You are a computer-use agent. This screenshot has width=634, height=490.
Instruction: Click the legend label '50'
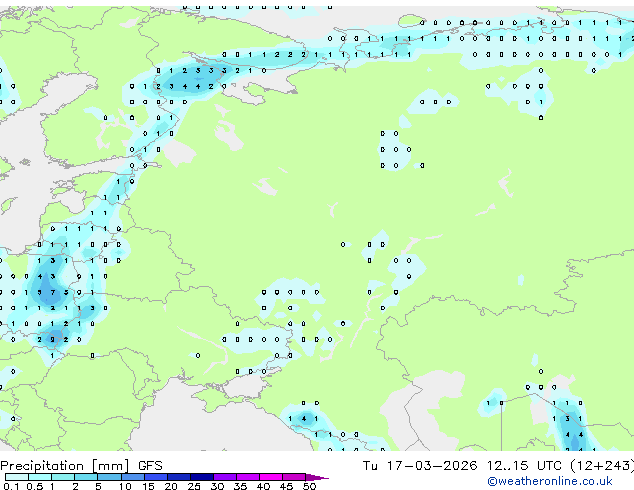[x=309, y=486]
